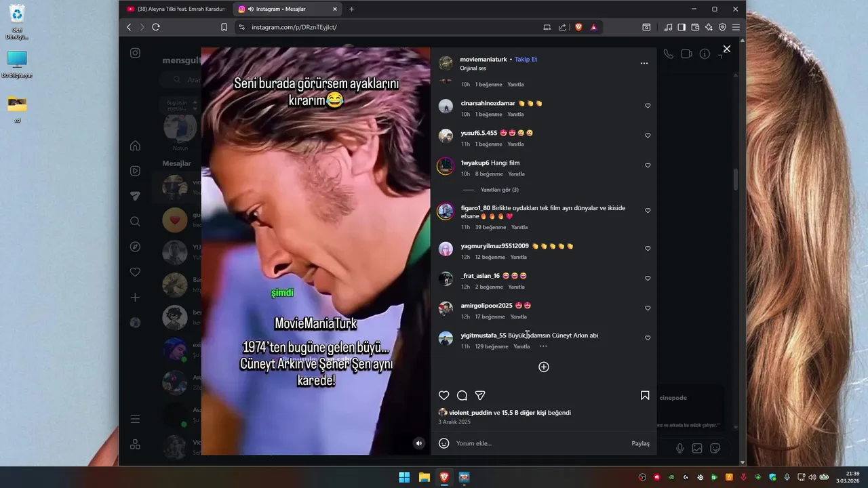Click the Paylaş post button
868x488 pixels.
click(x=641, y=443)
